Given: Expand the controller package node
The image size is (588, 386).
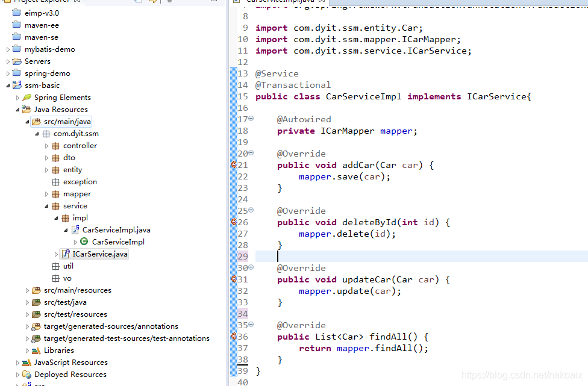Looking at the screenshot, I should click(x=46, y=146).
